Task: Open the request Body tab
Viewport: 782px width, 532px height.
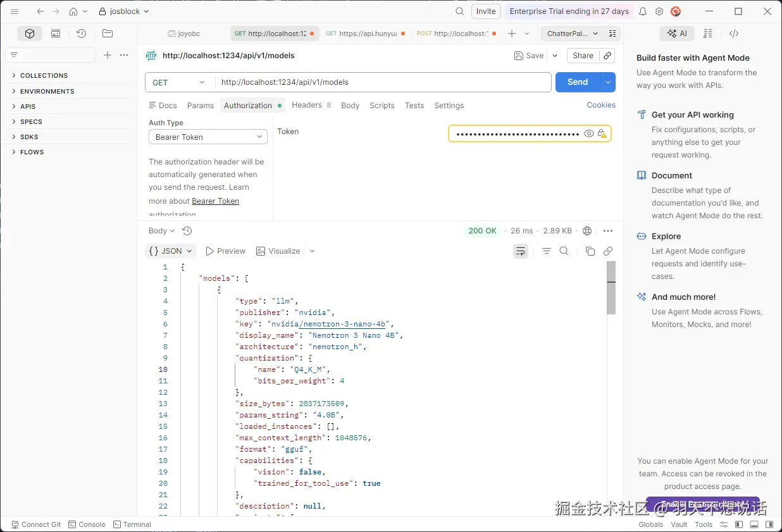Action: pyautogui.click(x=351, y=106)
